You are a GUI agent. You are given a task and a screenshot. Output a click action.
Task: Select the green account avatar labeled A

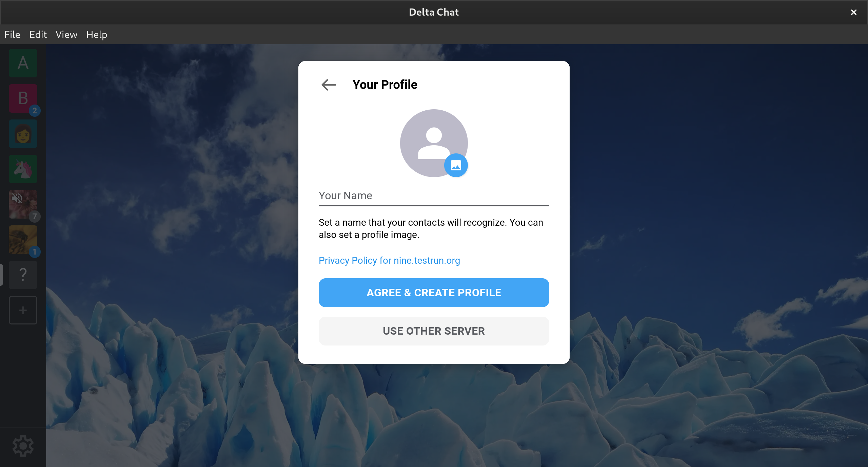[23, 63]
